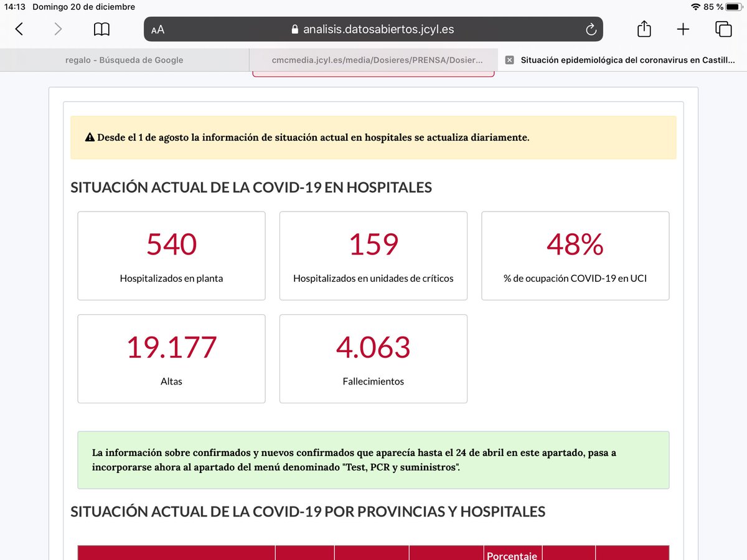Screen dimensions: 747x560
Task: Tap the Altas label
Action: (171, 381)
